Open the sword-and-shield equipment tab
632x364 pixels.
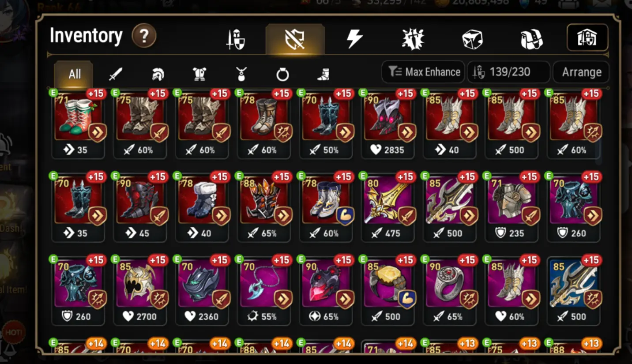coord(236,39)
